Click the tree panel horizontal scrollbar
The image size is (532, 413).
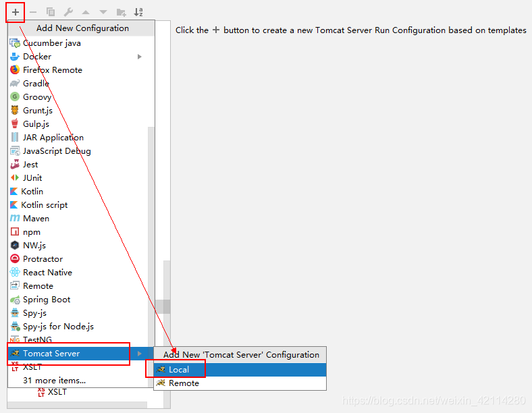pyautogui.click(x=77, y=405)
